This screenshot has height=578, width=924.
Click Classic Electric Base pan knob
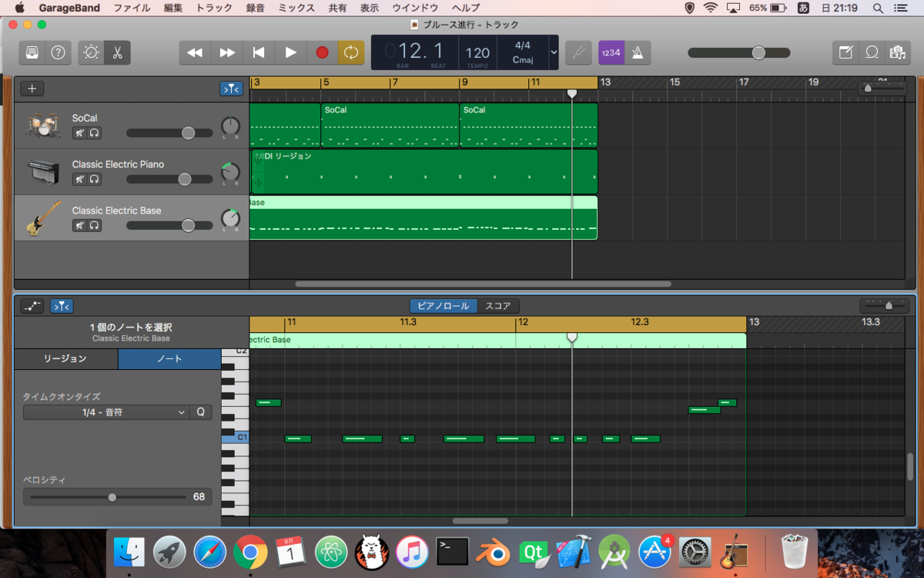pyautogui.click(x=230, y=219)
